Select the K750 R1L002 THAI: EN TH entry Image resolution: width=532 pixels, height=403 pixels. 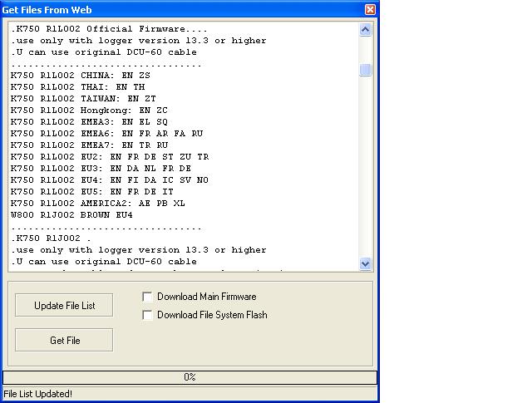[77, 87]
